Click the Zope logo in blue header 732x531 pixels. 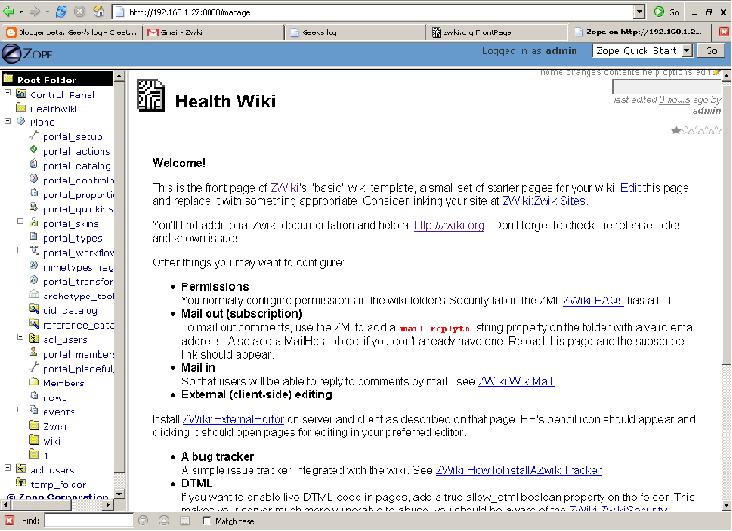pos(27,54)
